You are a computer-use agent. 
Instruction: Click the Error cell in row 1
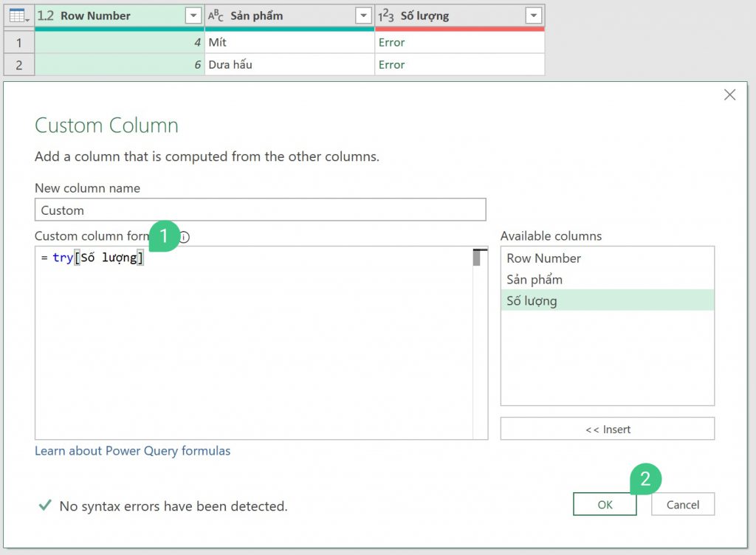point(391,42)
